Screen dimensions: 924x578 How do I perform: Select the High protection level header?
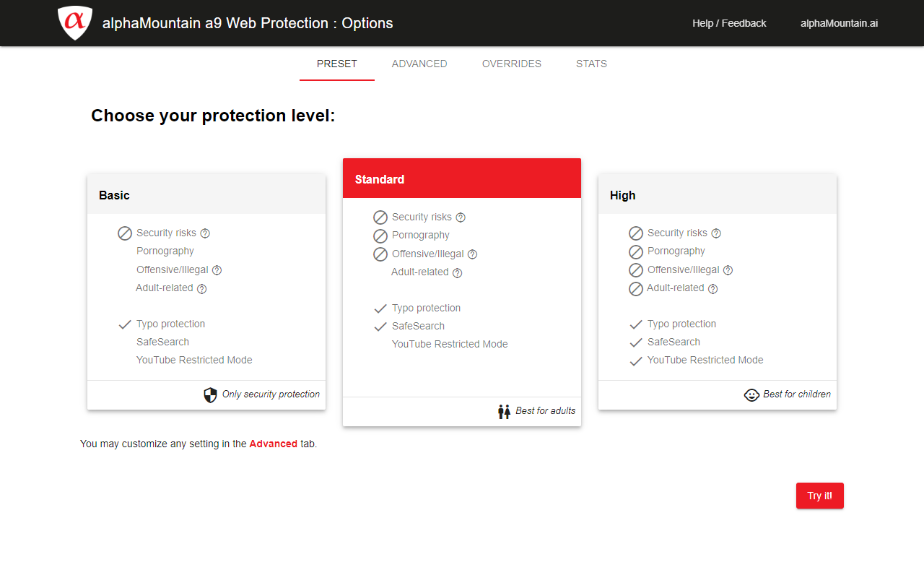point(718,195)
